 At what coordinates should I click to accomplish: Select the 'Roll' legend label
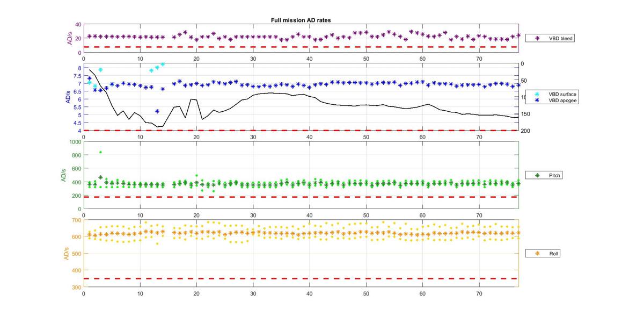point(553,253)
